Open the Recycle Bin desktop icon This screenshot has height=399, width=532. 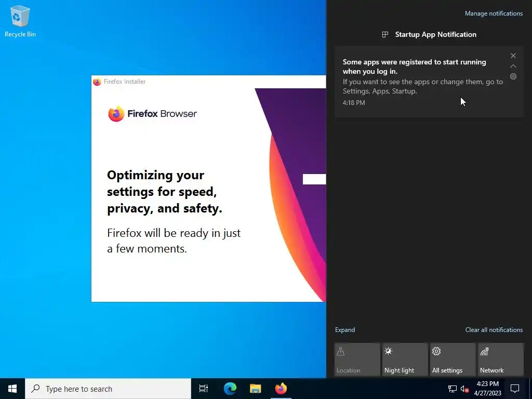tap(20, 21)
